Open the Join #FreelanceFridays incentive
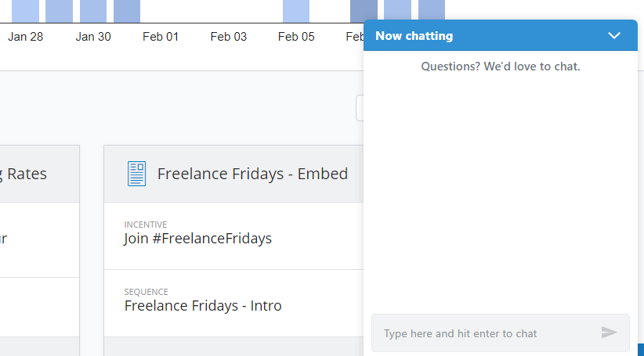Screen dimensions: 644x356 pyautogui.click(x=198, y=239)
